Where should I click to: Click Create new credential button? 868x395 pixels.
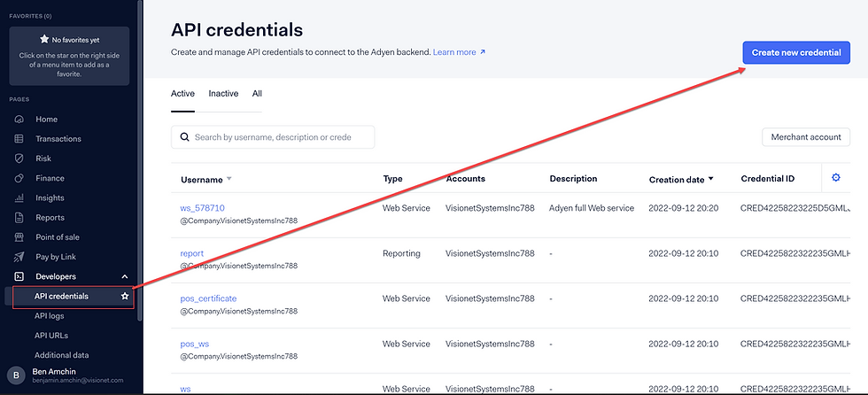click(796, 52)
